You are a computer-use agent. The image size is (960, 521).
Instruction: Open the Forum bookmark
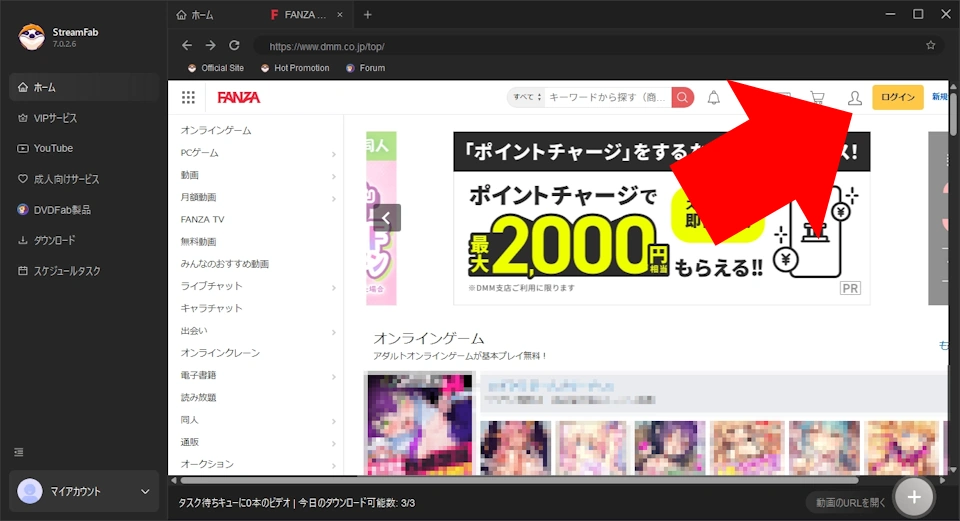coord(366,68)
